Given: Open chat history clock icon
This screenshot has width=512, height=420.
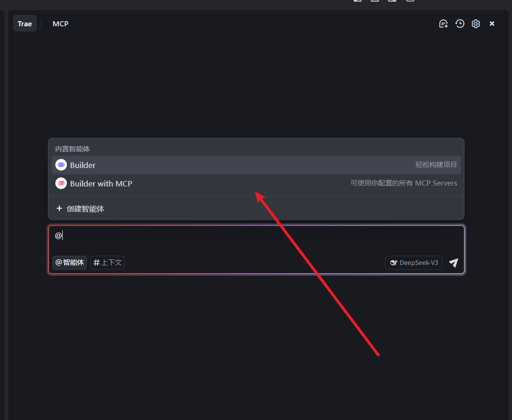Looking at the screenshot, I should 460,24.
